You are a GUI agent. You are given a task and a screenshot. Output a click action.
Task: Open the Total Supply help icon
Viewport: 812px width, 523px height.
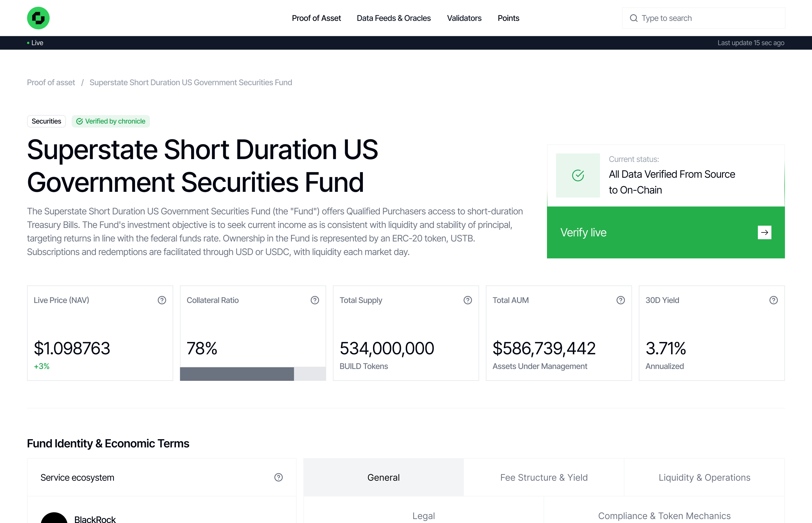point(467,300)
